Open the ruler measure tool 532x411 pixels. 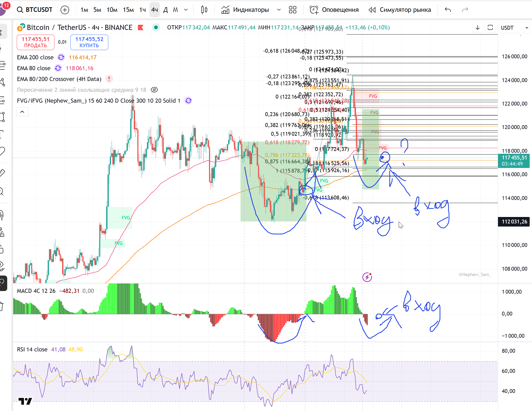click(x=2, y=172)
